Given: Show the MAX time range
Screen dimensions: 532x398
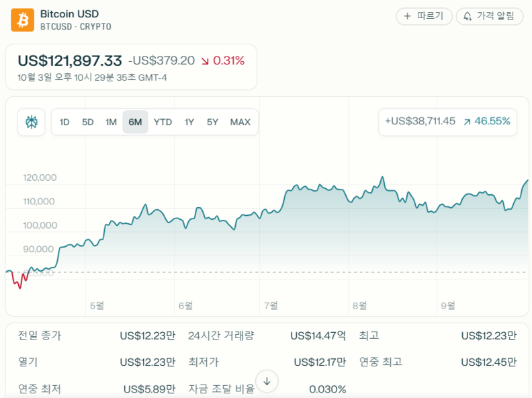Looking at the screenshot, I should pyautogui.click(x=240, y=122).
